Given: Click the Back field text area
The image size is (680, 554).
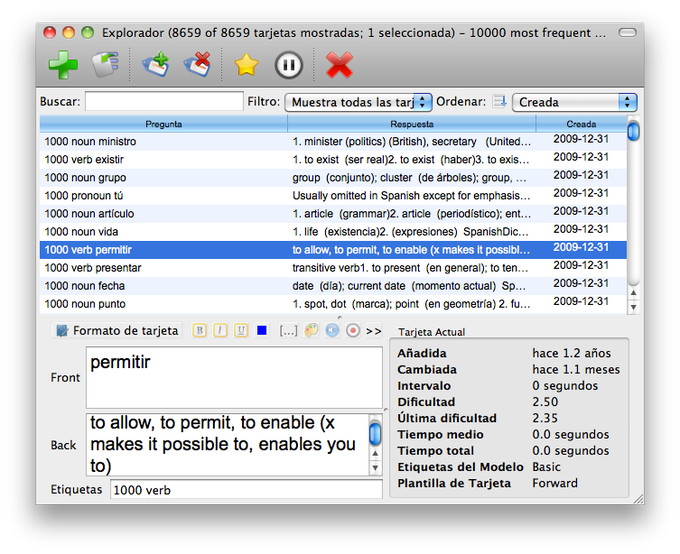Looking at the screenshot, I should pyautogui.click(x=228, y=445).
